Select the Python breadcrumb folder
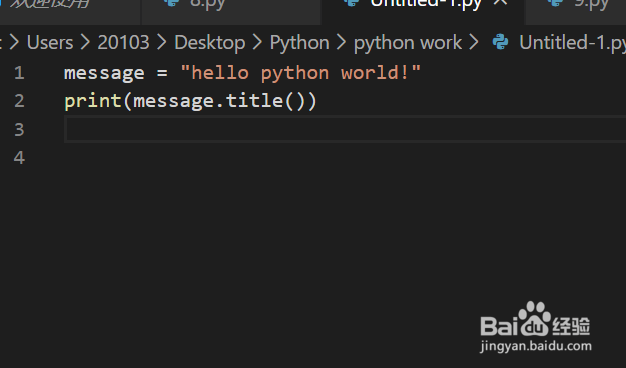The image size is (626, 368). (x=299, y=43)
